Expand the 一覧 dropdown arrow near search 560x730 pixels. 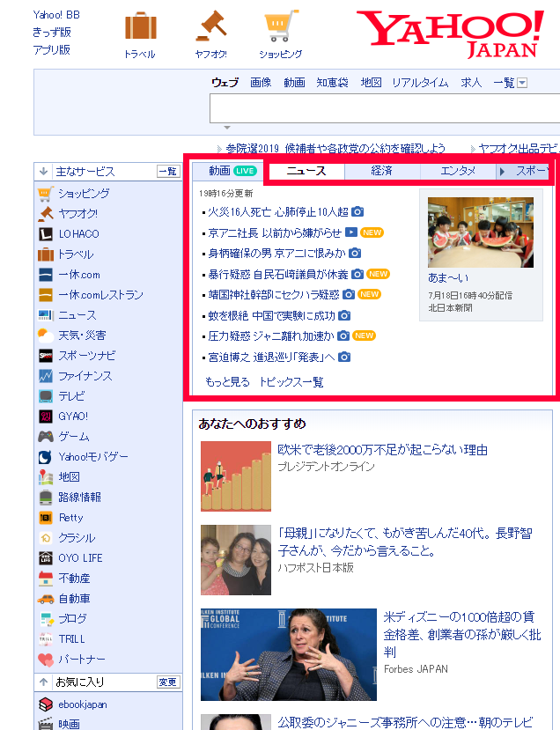522,83
